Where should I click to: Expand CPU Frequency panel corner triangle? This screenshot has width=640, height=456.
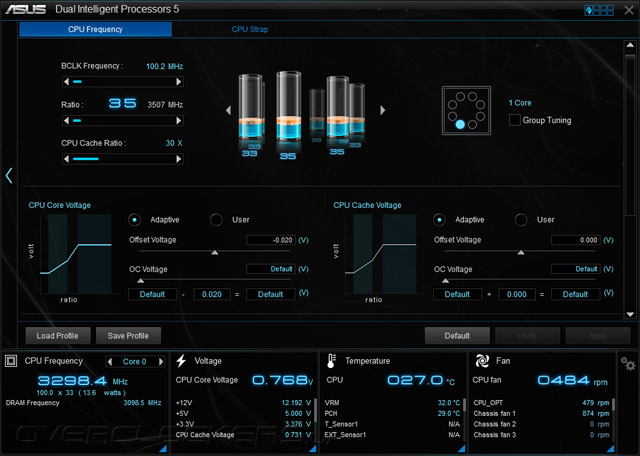coord(163,449)
